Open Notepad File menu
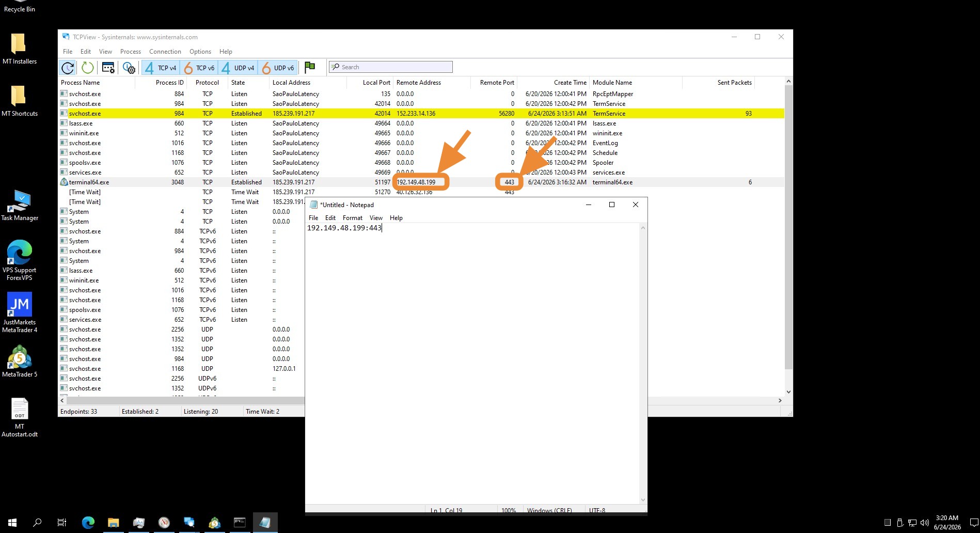This screenshot has width=980, height=533. 313,218
